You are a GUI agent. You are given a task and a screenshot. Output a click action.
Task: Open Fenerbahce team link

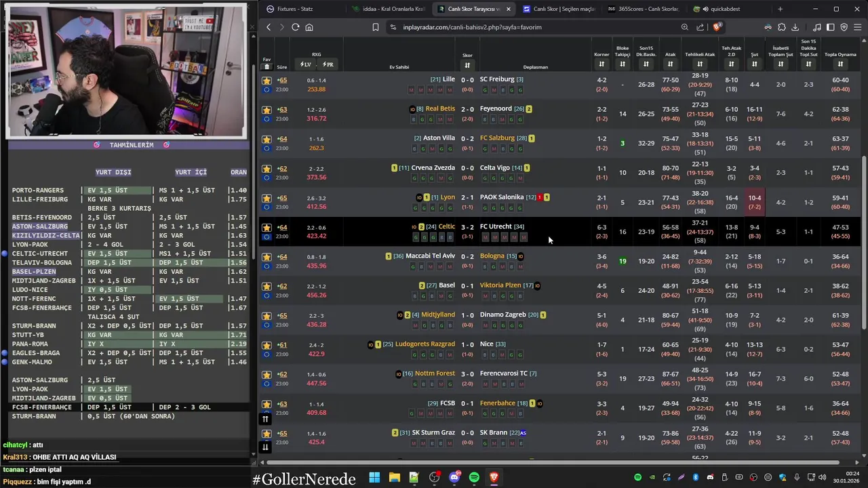497,403
